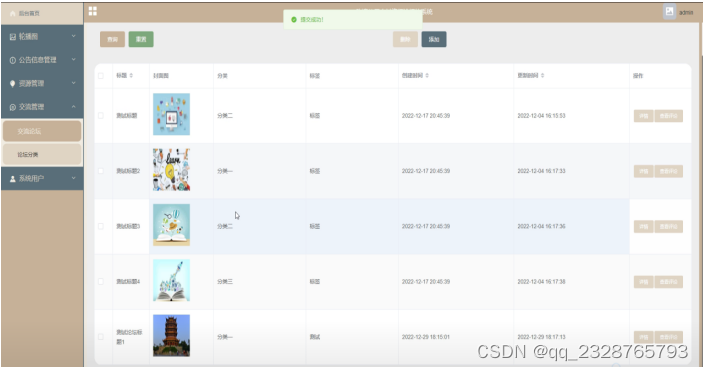
Task: Click 查看评论 button in 测试论坛标题1 row
Action: tap(668, 337)
